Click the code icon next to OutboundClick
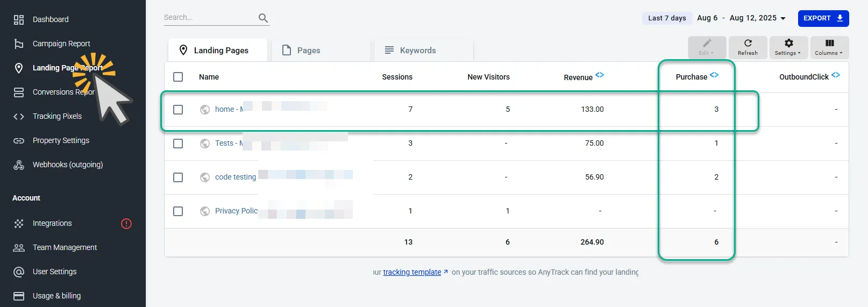The height and width of the screenshot is (307, 868). [x=836, y=75]
